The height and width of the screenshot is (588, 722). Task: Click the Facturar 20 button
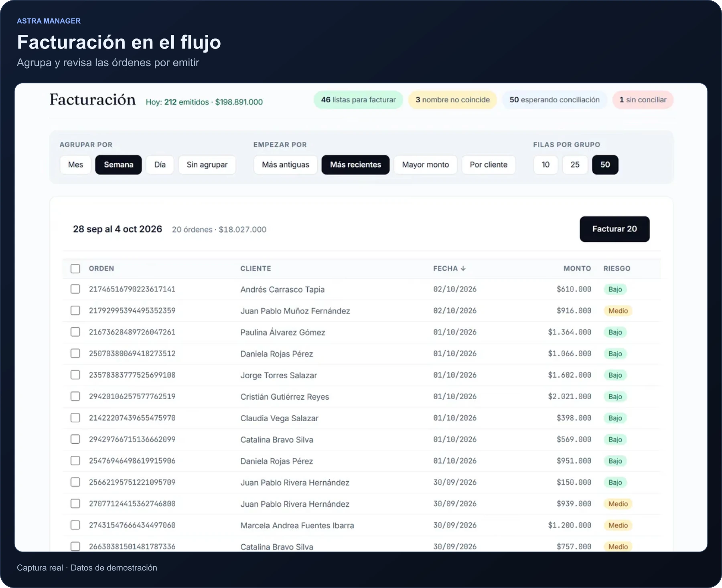[615, 229]
